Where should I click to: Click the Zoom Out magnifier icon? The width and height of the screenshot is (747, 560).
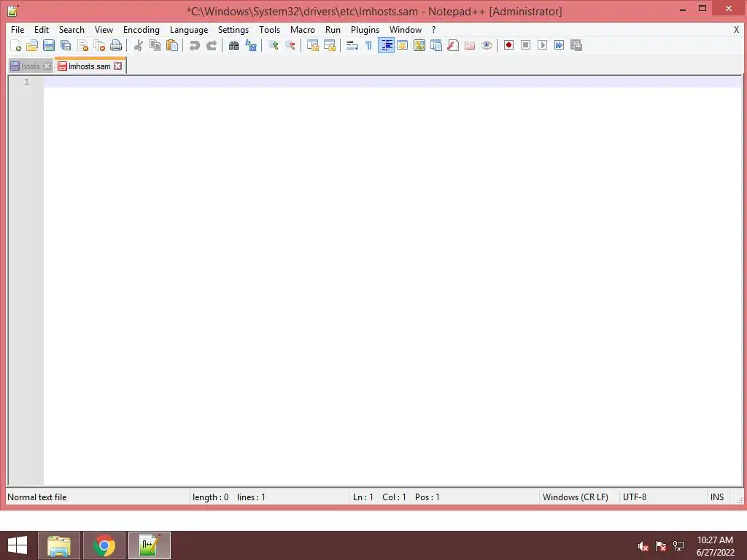[x=290, y=45]
